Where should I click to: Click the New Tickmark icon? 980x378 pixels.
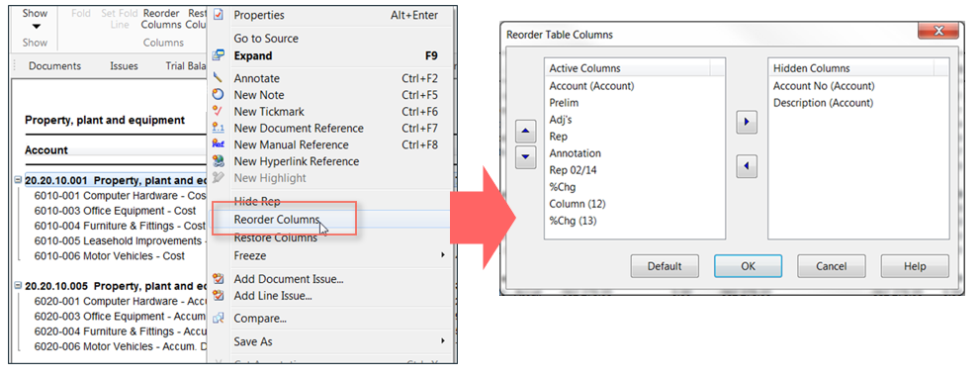219,112
